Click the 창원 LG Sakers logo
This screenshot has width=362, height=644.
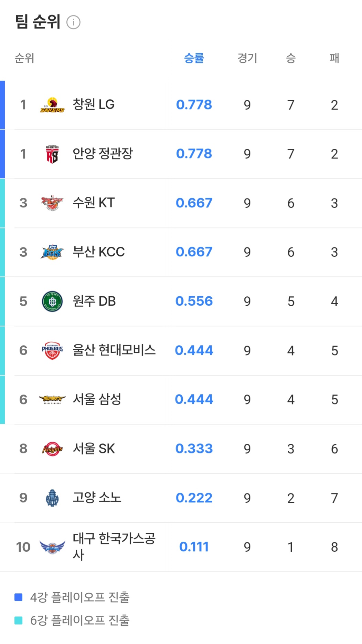pos(52,105)
